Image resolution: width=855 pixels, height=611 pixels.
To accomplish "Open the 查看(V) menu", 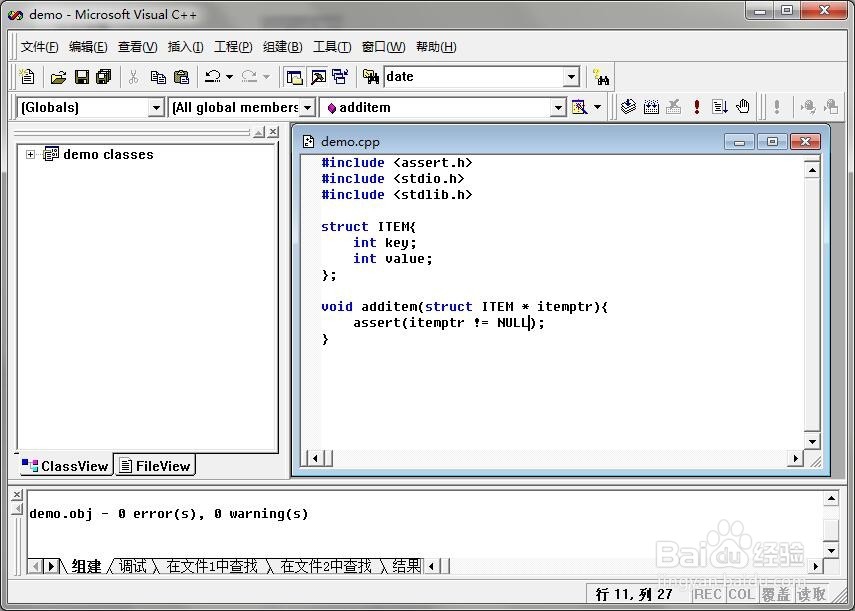I will point(137,47).
